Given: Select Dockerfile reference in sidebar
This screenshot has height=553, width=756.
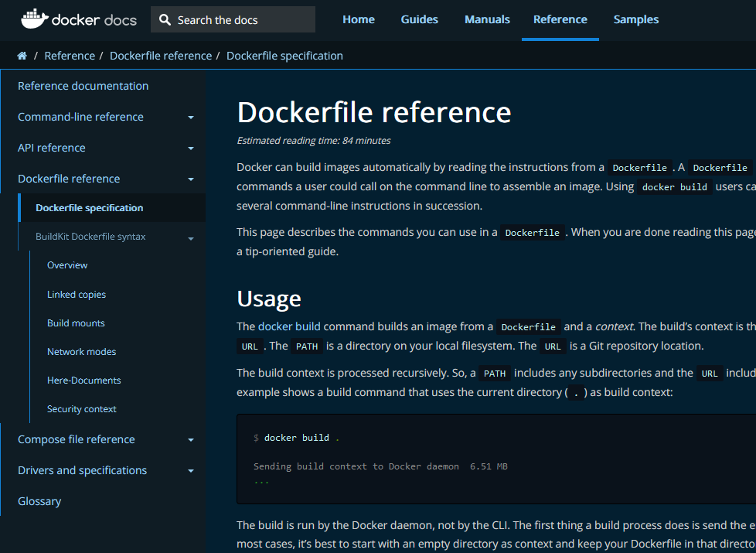Looking at the screenshot, I should tap(69, 179).
